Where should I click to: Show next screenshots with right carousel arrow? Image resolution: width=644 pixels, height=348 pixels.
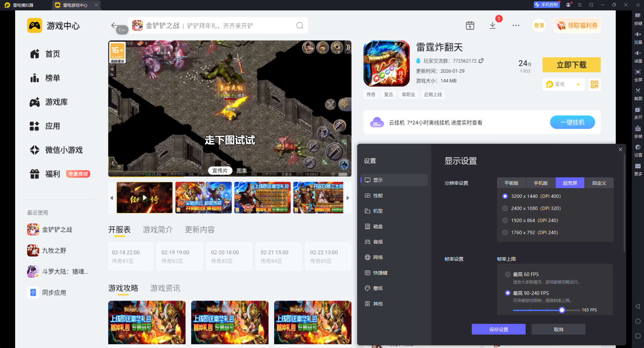(348, 198)
